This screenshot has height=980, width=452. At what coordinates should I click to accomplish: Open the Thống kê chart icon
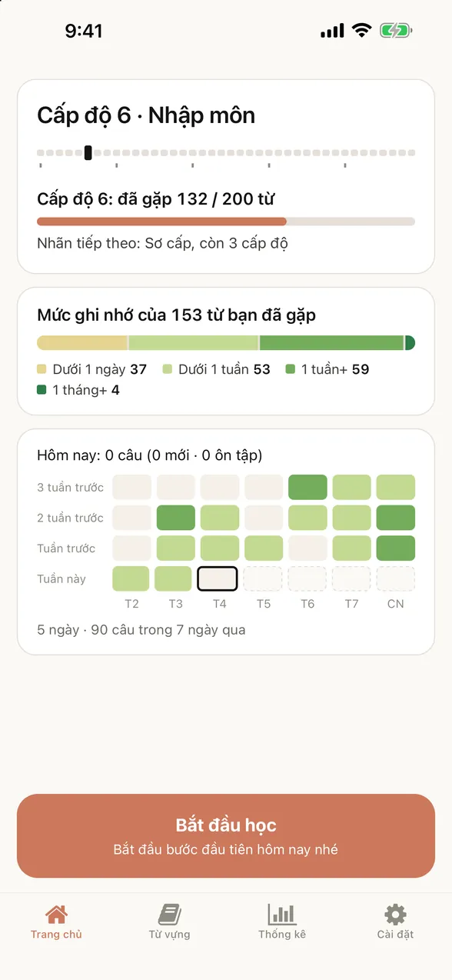pos(282,915)
